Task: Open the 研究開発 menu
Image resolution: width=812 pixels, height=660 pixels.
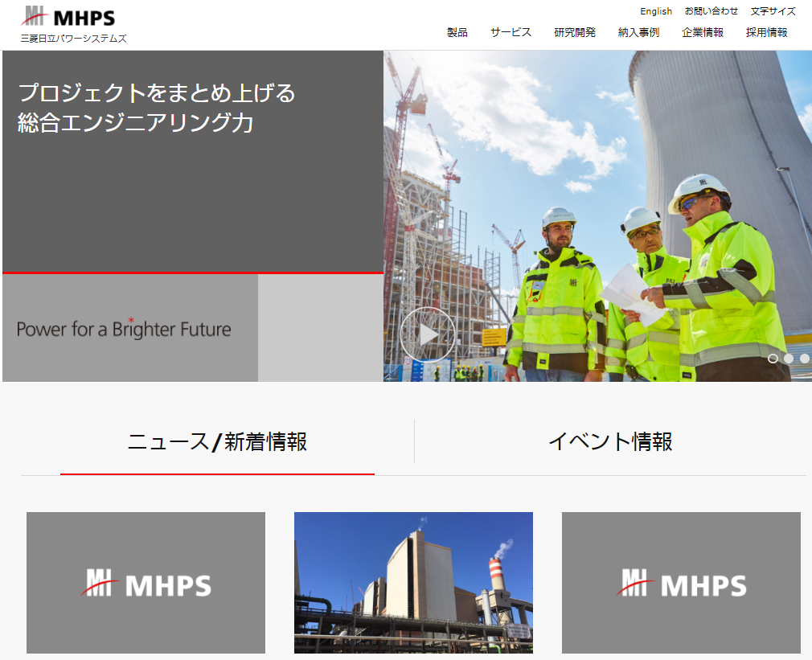Action: click(x=575, y=32)
